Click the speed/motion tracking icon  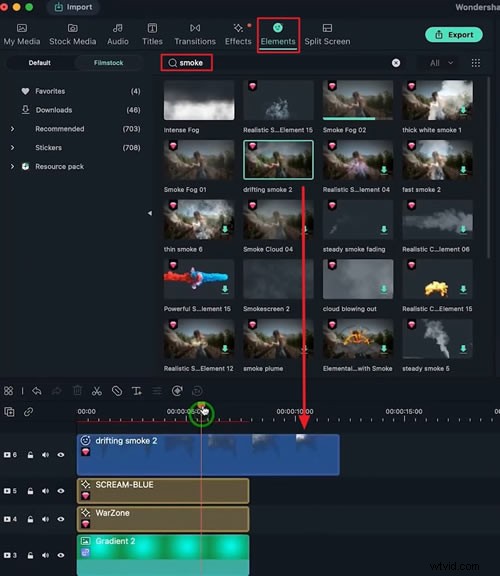[x=177, y=391]
